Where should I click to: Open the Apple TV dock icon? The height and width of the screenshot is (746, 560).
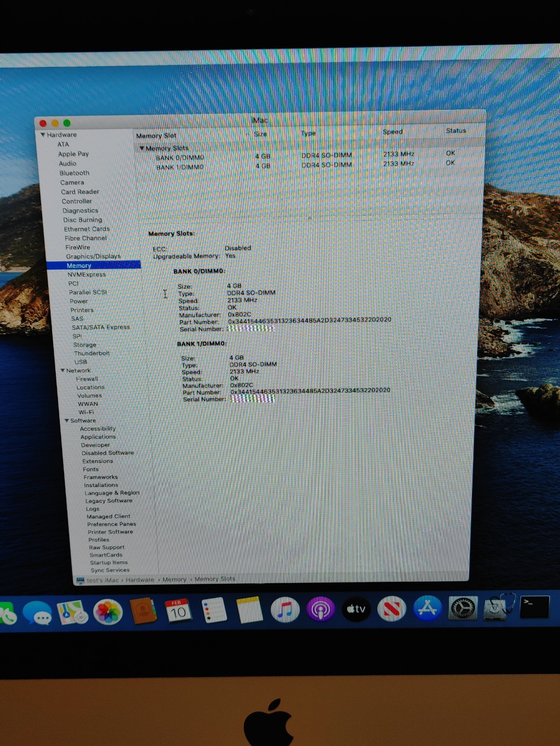coord(356,609)
